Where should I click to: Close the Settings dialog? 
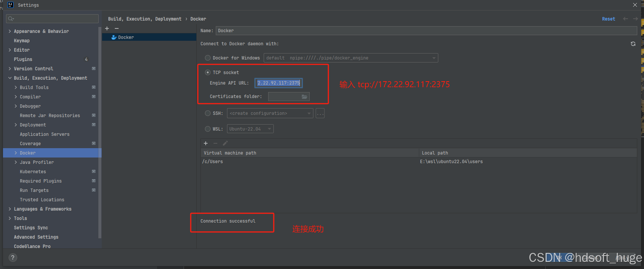[x=635, y=5]
